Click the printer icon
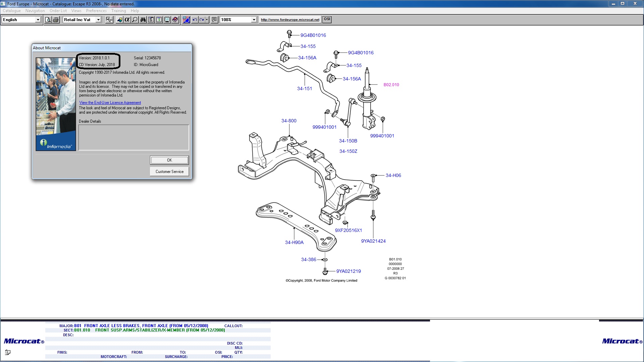The width and height of the screenshot is (644, 362). 56,20
